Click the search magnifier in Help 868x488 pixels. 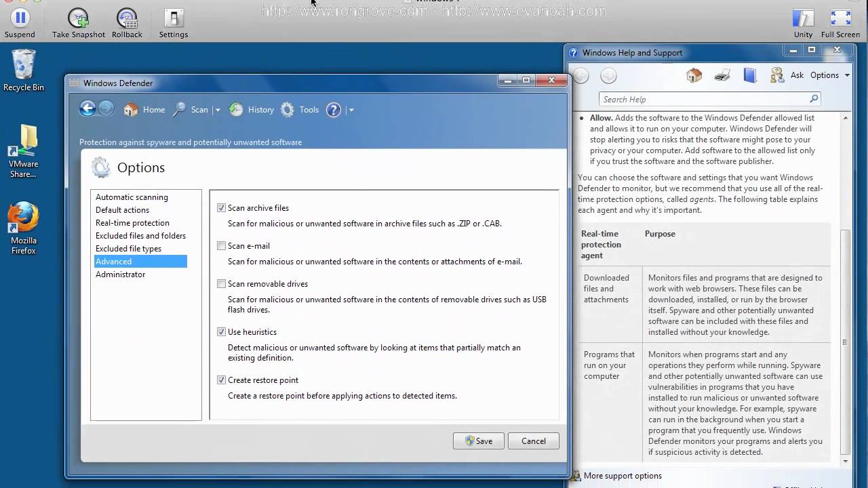814,99
